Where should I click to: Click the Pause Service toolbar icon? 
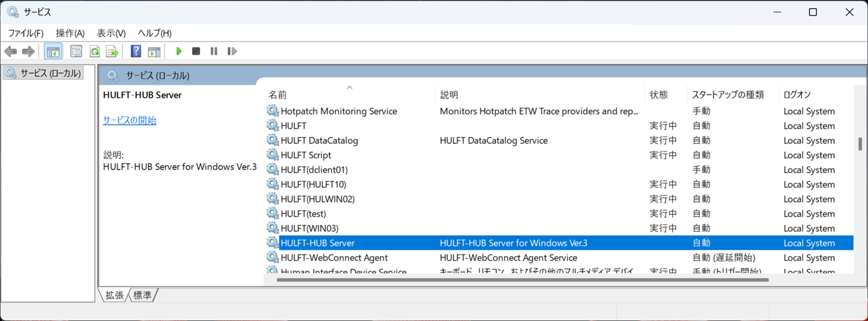214,51
